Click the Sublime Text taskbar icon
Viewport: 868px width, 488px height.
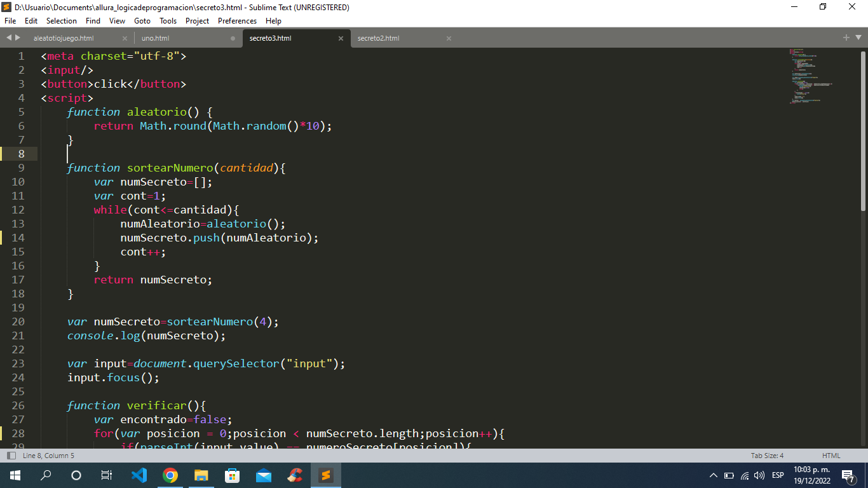pos(325,475)
